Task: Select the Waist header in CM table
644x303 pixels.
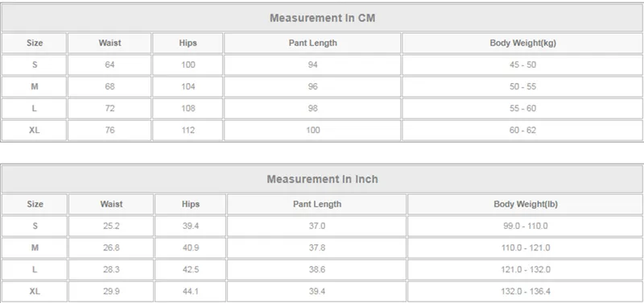Action: (109, 43)
